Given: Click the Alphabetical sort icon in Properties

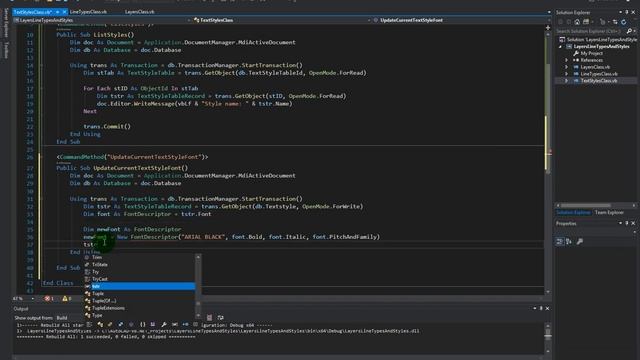Looking at the screenshot, I should click(x=569, y=242).
